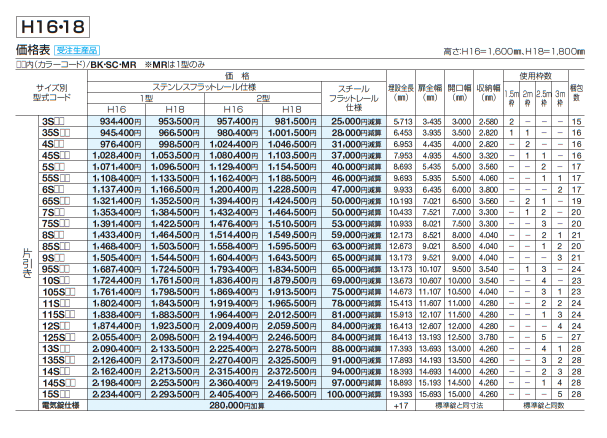
Task: Select the ステンレスフラットレール仕様 header
Action: 204,87
